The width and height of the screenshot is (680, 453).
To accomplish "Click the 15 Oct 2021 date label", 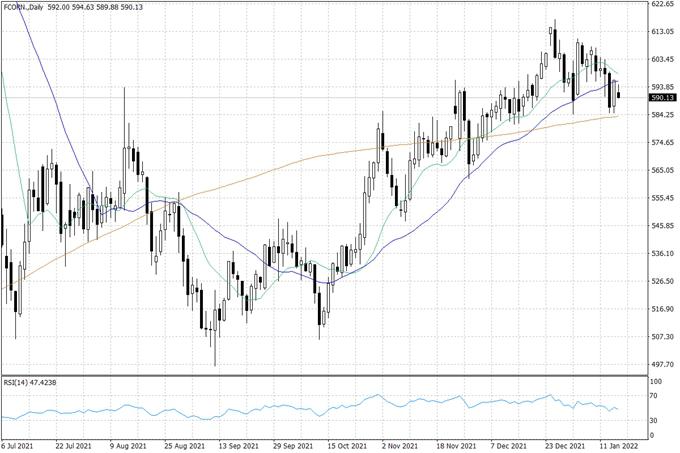I will click(x=343, y=445).
